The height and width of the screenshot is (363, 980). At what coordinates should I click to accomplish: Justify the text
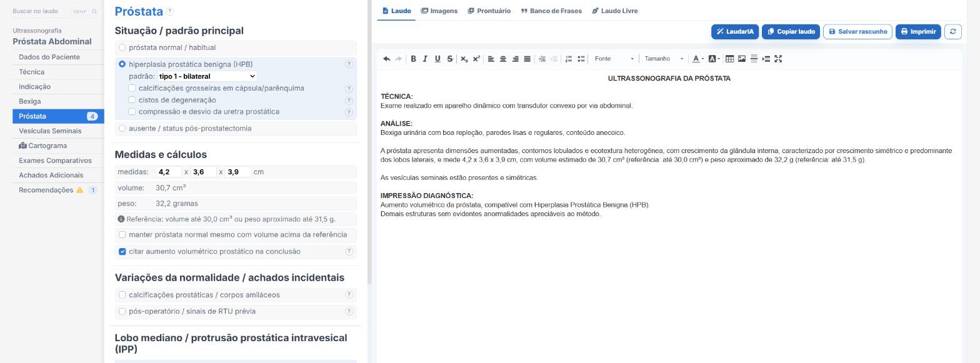pyautogui.click(x=527, y=59)
